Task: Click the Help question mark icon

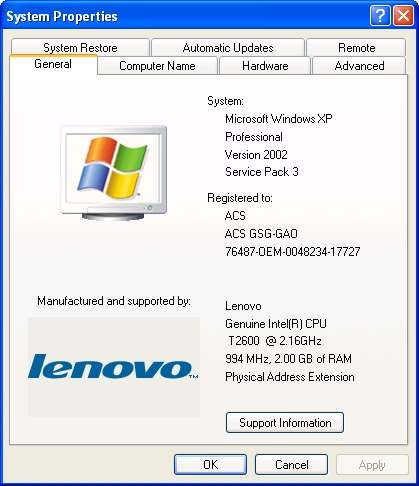Action: click(380, 16)
